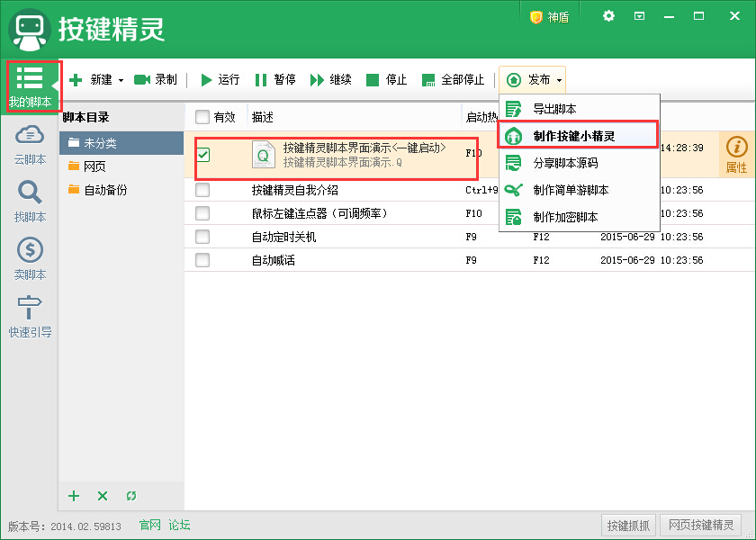Select the 按键精灵脚本界面演示<一键启动> script title
The height and width of the screenshot is (540, 756).
[364, 148]
